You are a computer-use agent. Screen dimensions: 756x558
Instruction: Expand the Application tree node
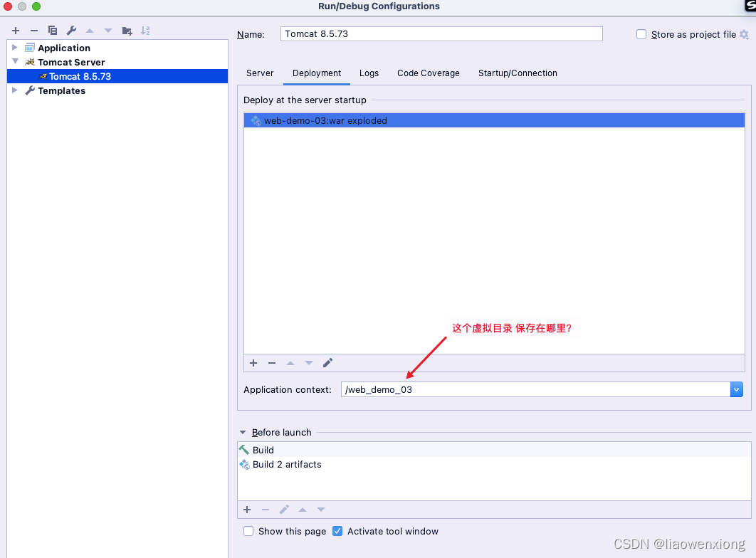click(x=15, y=47)
